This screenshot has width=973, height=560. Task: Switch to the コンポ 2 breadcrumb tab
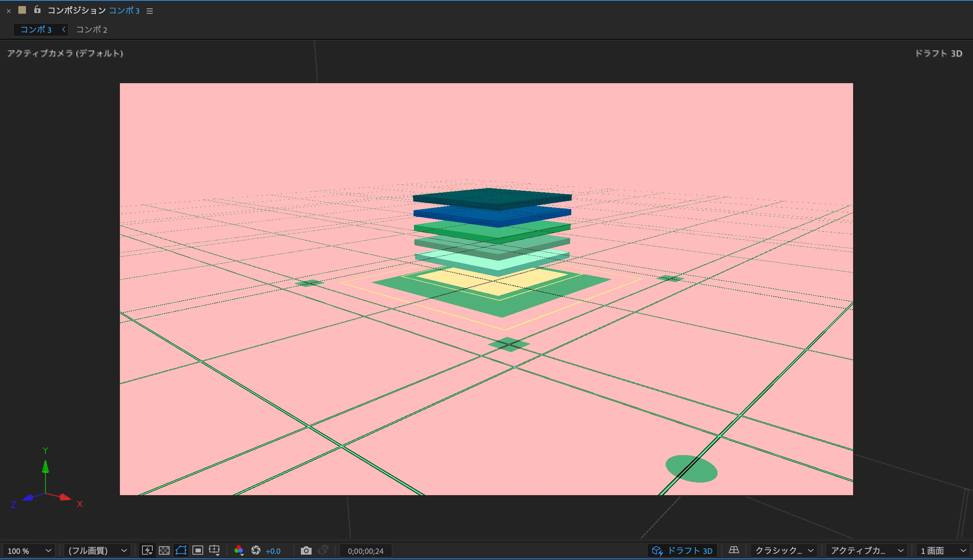pos(92,30)
